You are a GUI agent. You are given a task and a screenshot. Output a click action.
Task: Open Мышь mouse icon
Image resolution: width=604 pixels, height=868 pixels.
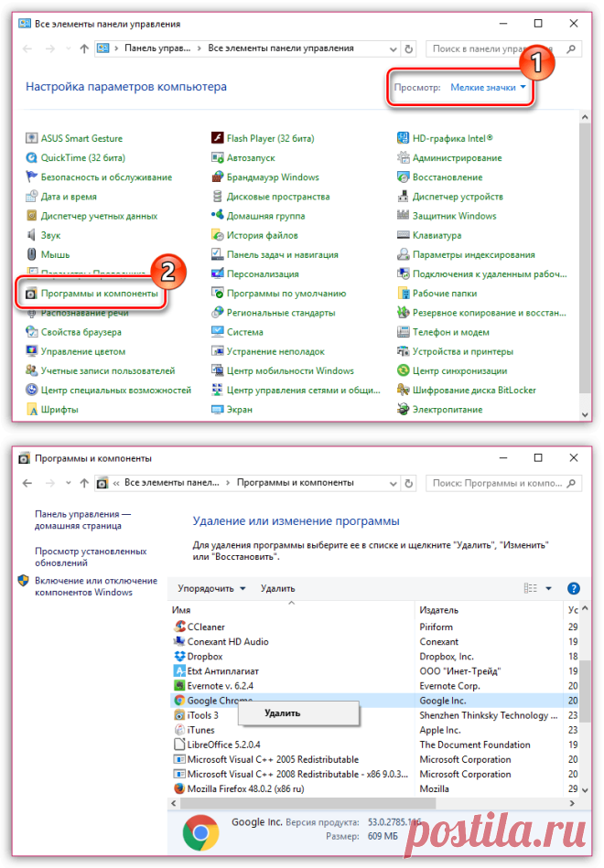(x=32, y=254)
